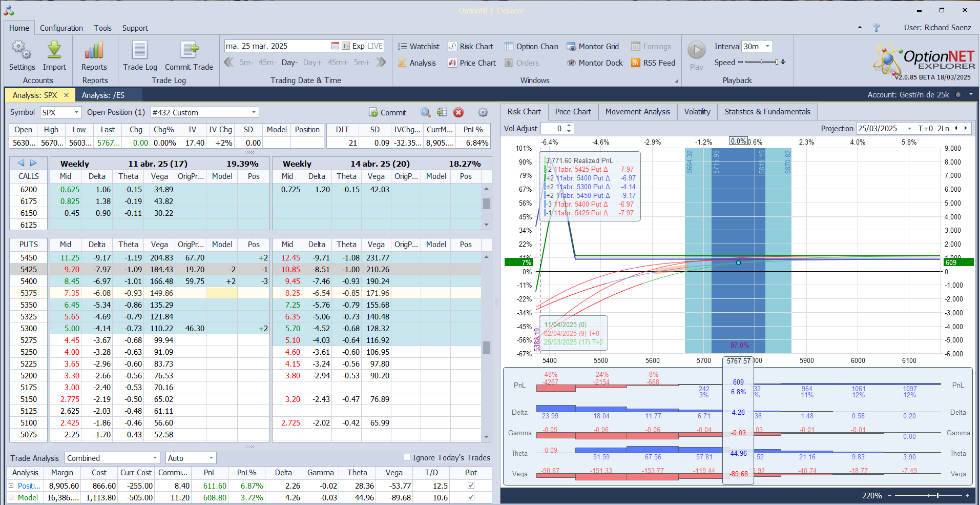Jump forward with the double-right arrow

click(x=381, y=63)
